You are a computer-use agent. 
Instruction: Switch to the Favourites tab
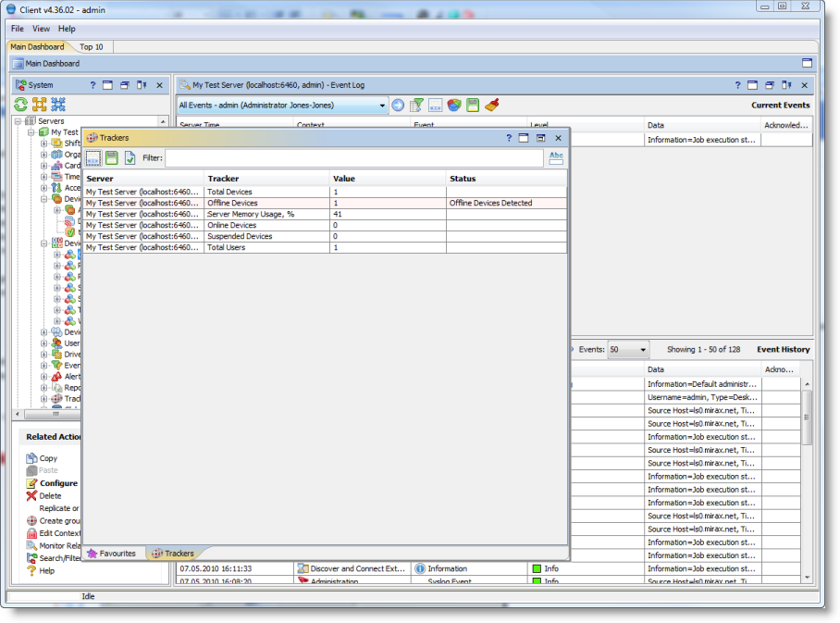[111, 554]
